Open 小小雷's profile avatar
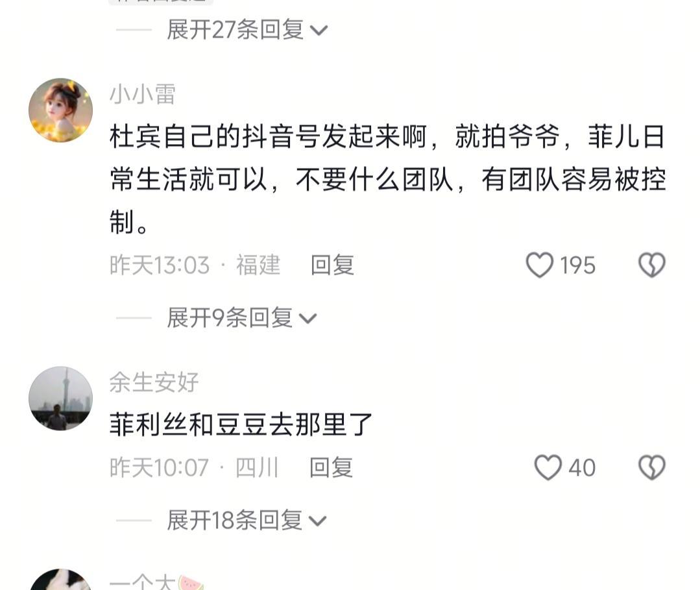 tap(61, 110)
